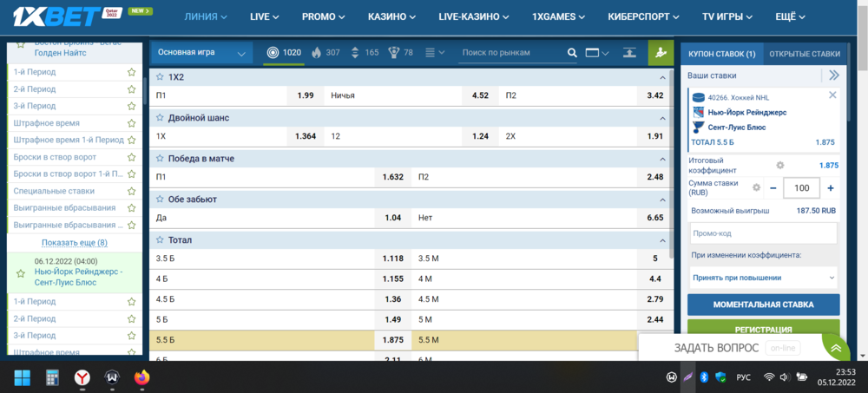Viewport: 868px width, 393px height.
Task: Select the all markets filter showing 1020
Action: click(284, 53)
